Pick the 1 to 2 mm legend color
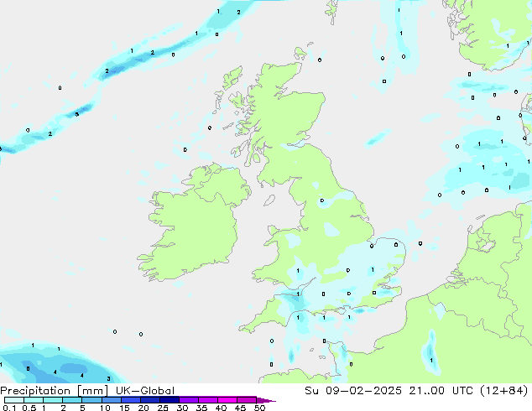The width and height of the screenshot is (532, 411). click(x=53, y=400)
